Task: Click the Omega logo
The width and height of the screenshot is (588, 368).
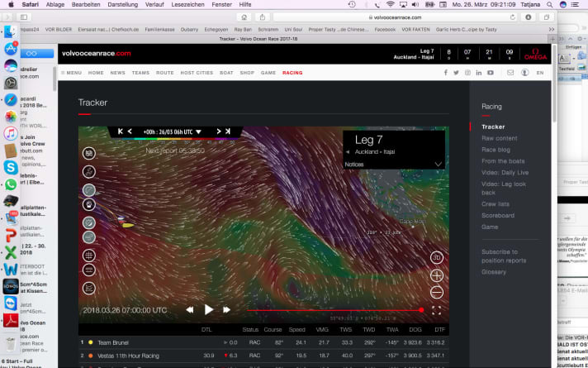Action: [535, 54]
